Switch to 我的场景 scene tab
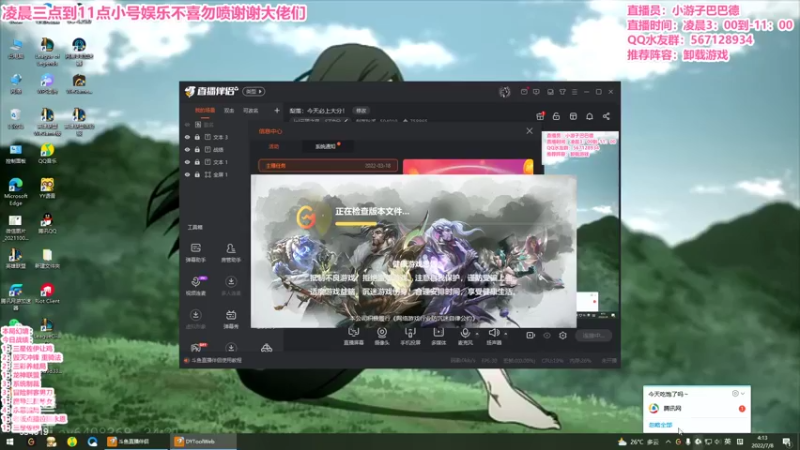The height and width of the screenshot is (450, 800). [205, 110]
